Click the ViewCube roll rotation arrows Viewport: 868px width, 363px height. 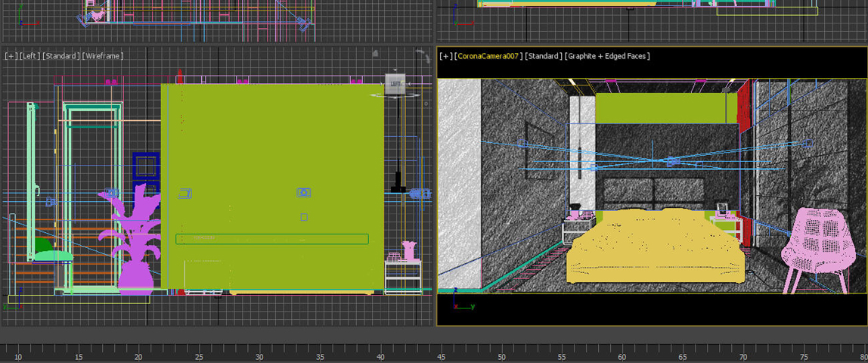[x=423, y=56]
